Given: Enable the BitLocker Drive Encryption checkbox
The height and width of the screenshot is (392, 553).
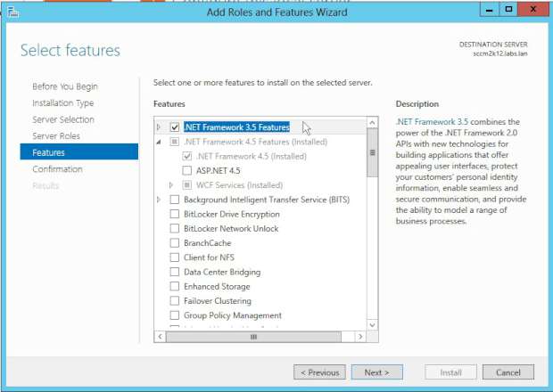Looking at the screenshot, I should (175, 214).
